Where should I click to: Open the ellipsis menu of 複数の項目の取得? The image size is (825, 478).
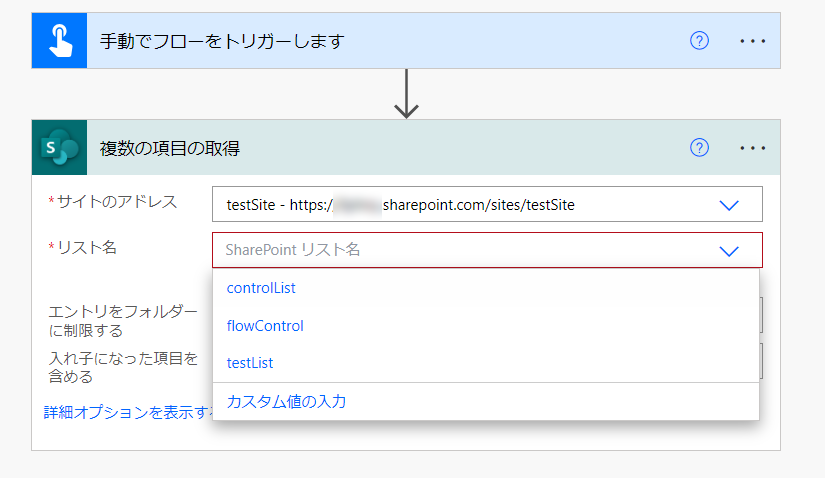pos(752,148)
